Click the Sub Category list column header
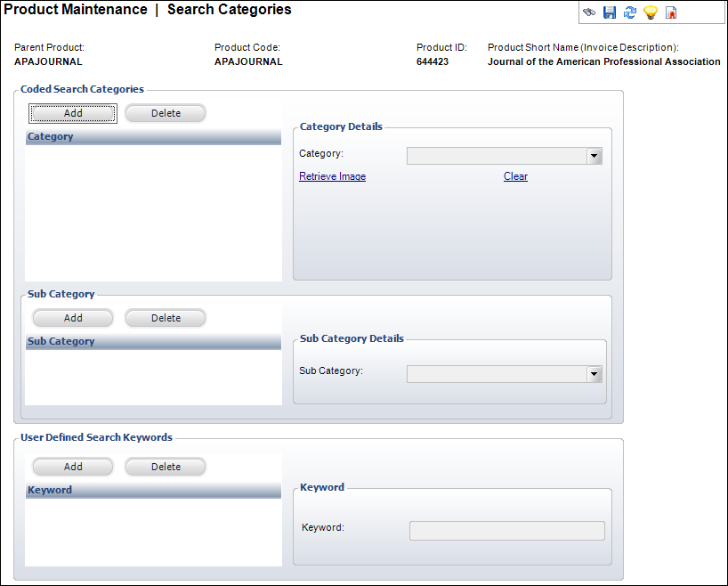This screenshot has height=586, width=728. 153,342
